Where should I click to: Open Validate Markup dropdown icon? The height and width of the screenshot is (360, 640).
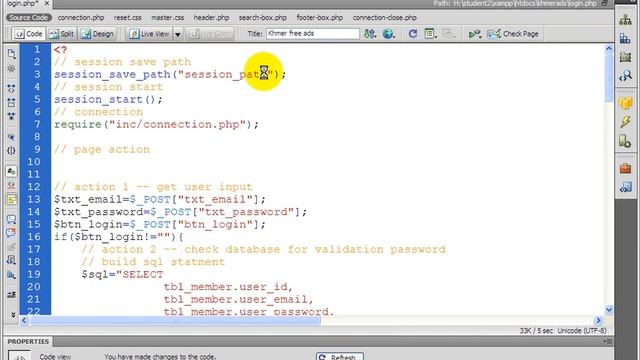[x=474, y=34]
